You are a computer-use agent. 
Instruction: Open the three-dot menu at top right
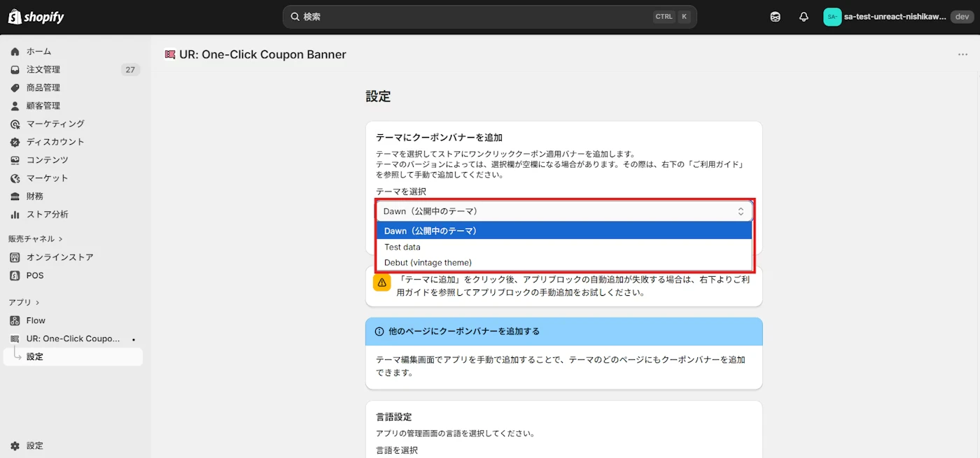[963, 55]
